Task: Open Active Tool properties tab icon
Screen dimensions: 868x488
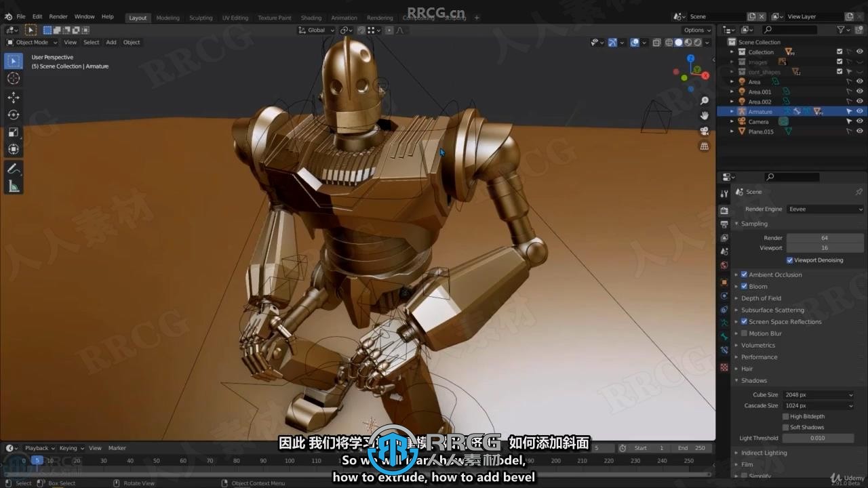Action: tap(724, 194)
